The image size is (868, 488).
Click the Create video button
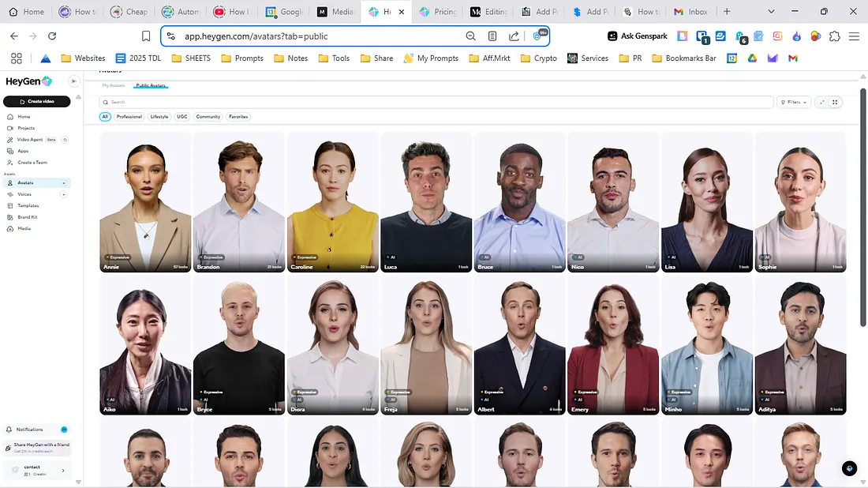(x=37, y=101)
